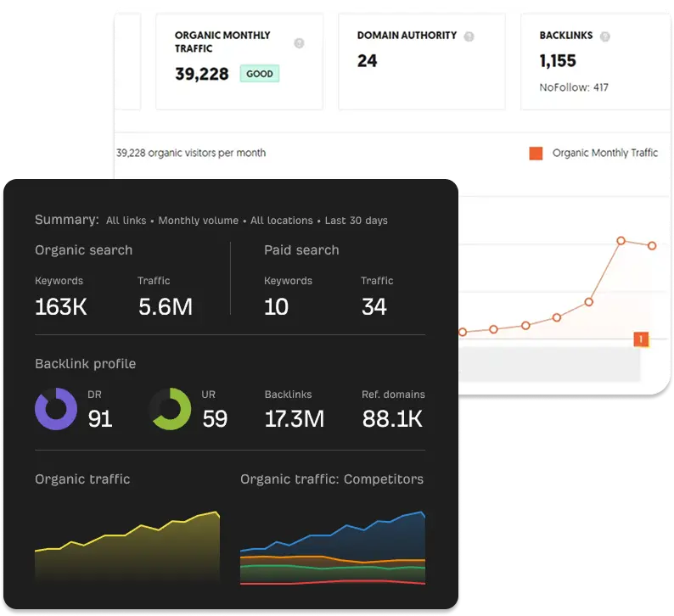
Task: Click the orange Organic Monthly Traffic legend swatch
Action: [x=536, y=153]
